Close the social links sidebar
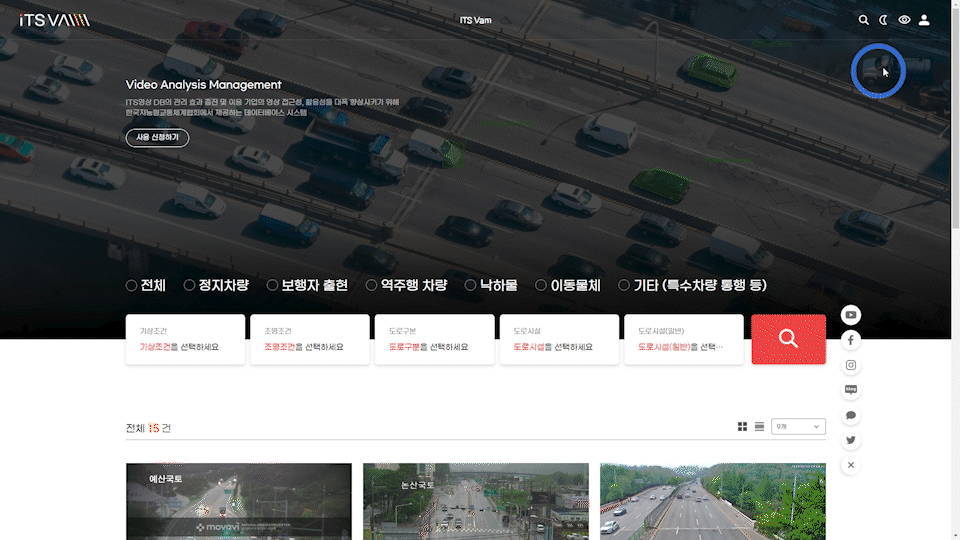The width and height of the screenshot is (960, 540). (x=850, y=465)
